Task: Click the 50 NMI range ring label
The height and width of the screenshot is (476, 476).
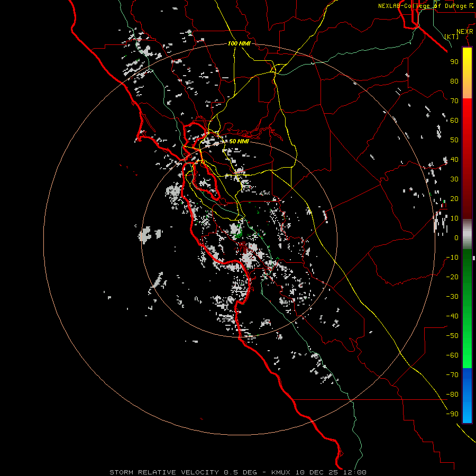Action: coord(239,141)
